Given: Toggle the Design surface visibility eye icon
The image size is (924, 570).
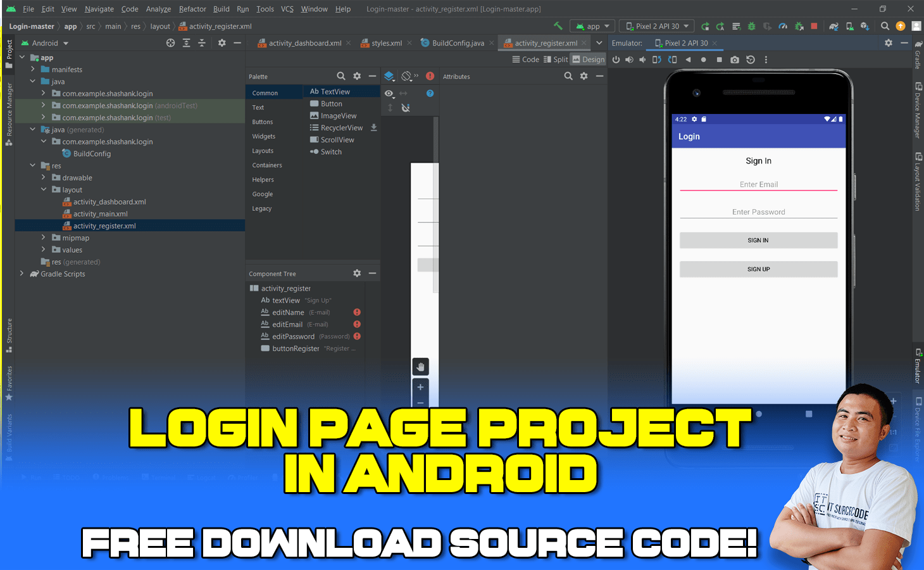Looking at the screenshot, I should coord(389,93).
